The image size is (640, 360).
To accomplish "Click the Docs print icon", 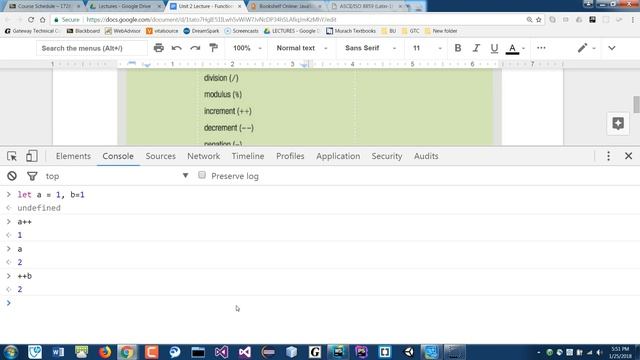I will pos(158,48).
